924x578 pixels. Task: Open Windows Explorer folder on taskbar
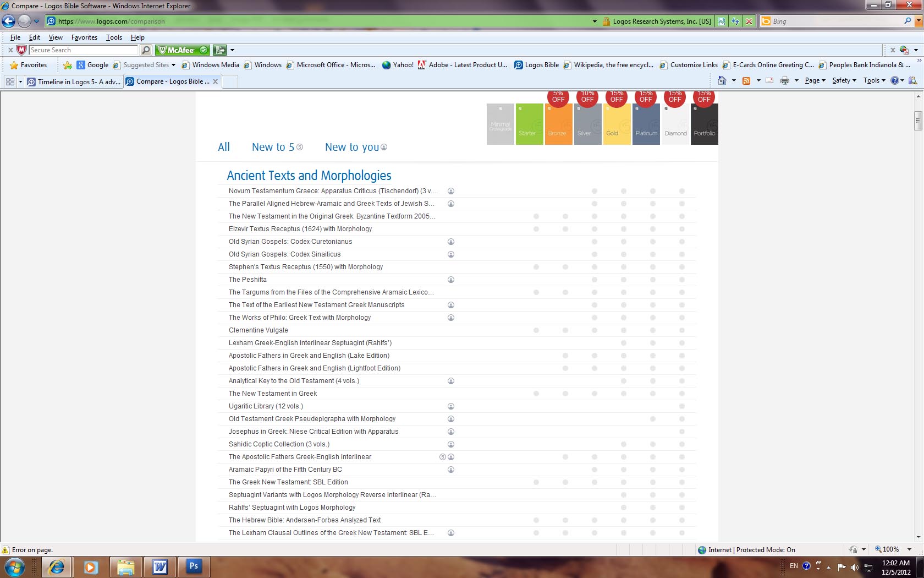point(126,566)
